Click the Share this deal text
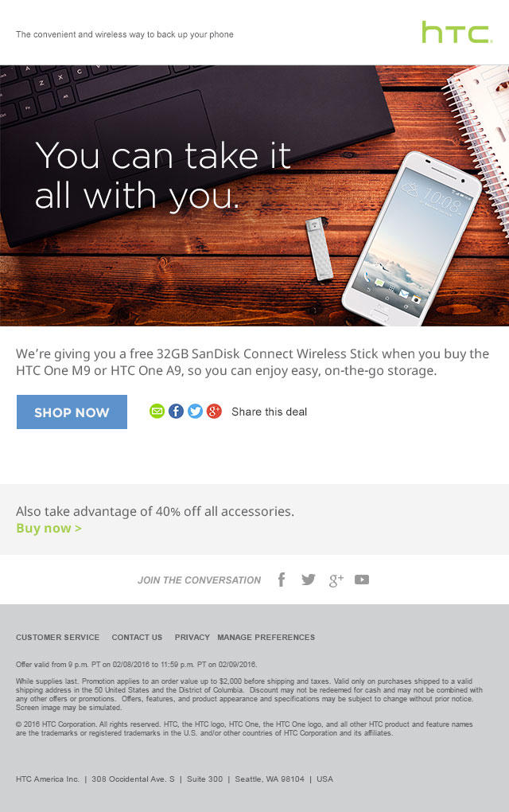This screenshot has height=812, width=509. (x=269, y=412)
